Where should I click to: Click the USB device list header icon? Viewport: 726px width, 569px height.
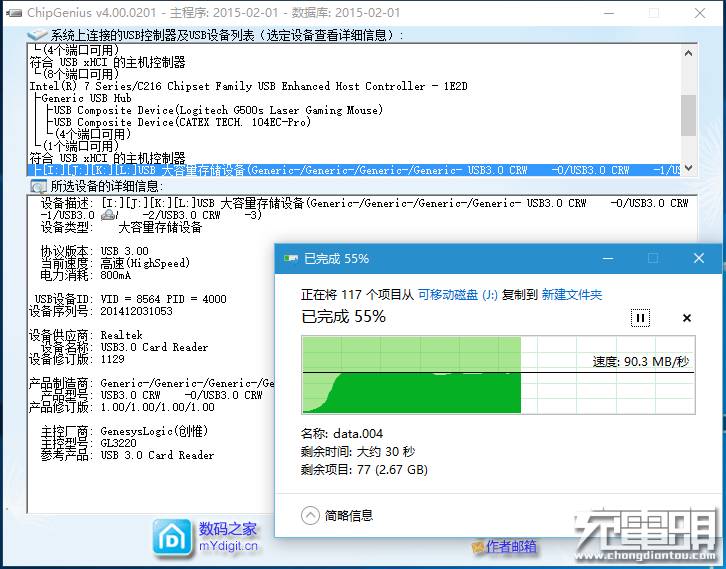pyautogui.click(x=37, y=35)
